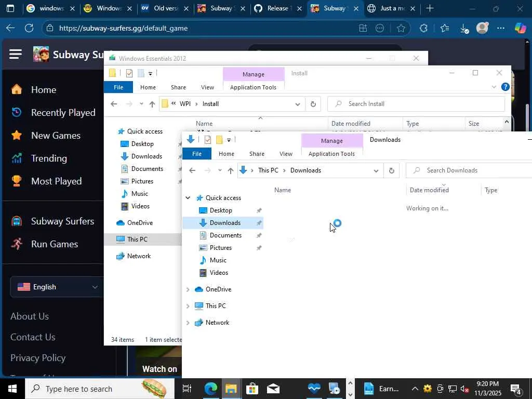Go up one level in Downloads window

[231, 170]
